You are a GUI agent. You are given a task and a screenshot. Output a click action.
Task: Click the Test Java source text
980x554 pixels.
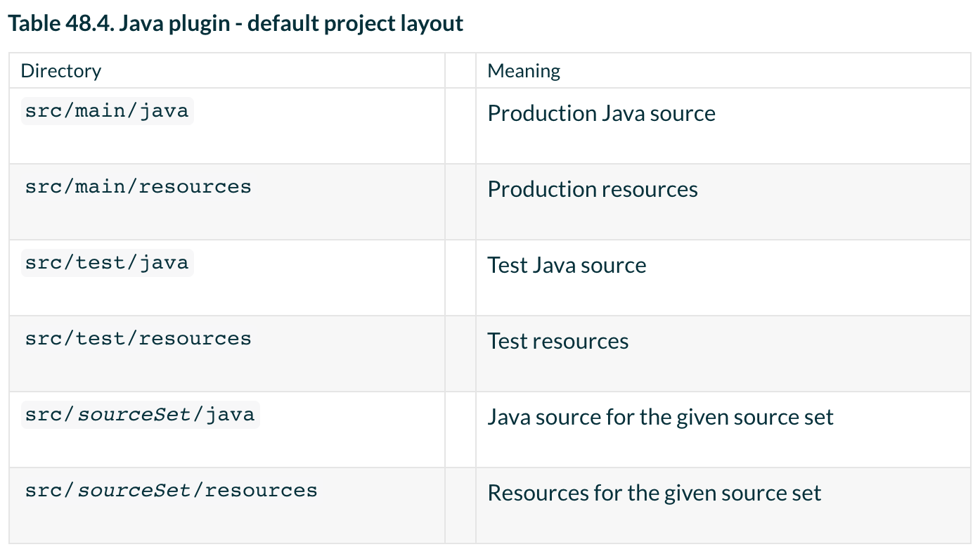point(567,265)
